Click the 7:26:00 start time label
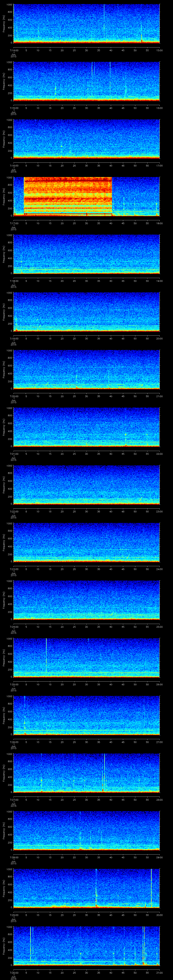 click(x=14, y=742)
